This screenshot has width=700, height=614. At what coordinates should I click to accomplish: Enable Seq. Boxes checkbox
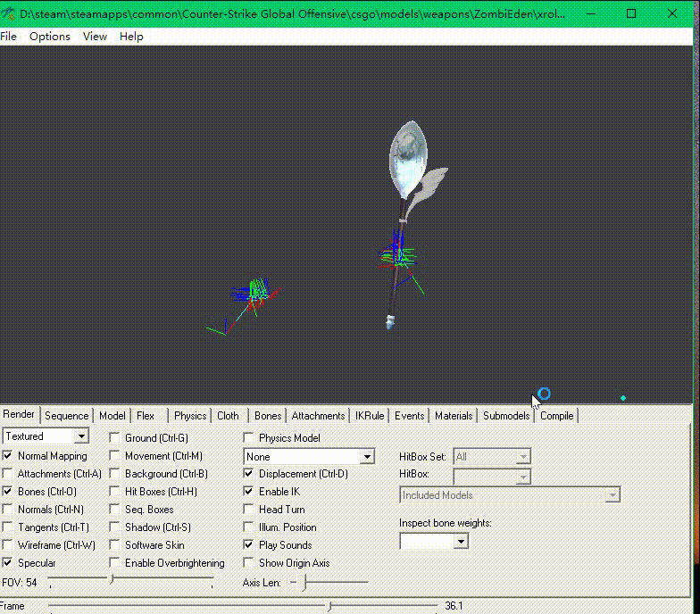(114, 509)
